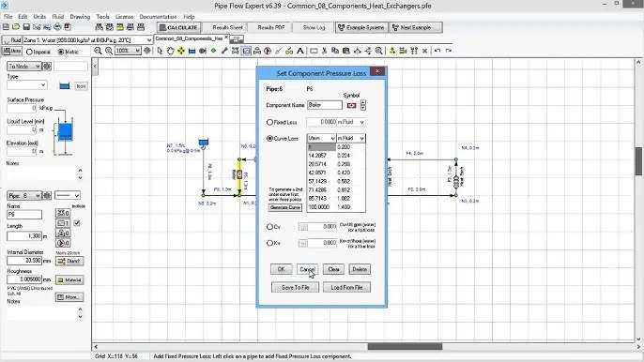This screenshot has height=362, width=644.
Task: Click the Zoom out magnifier icon
Action: click(x=98, y=51)
